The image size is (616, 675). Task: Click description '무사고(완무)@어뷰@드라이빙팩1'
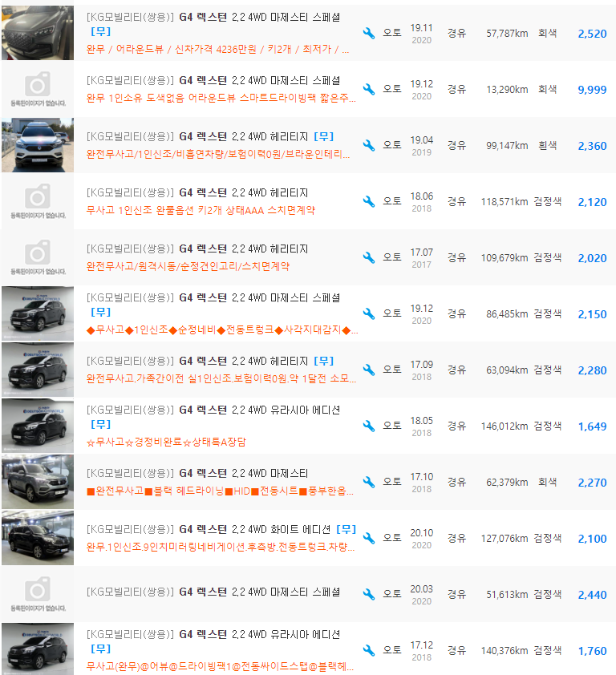[220, 666]
